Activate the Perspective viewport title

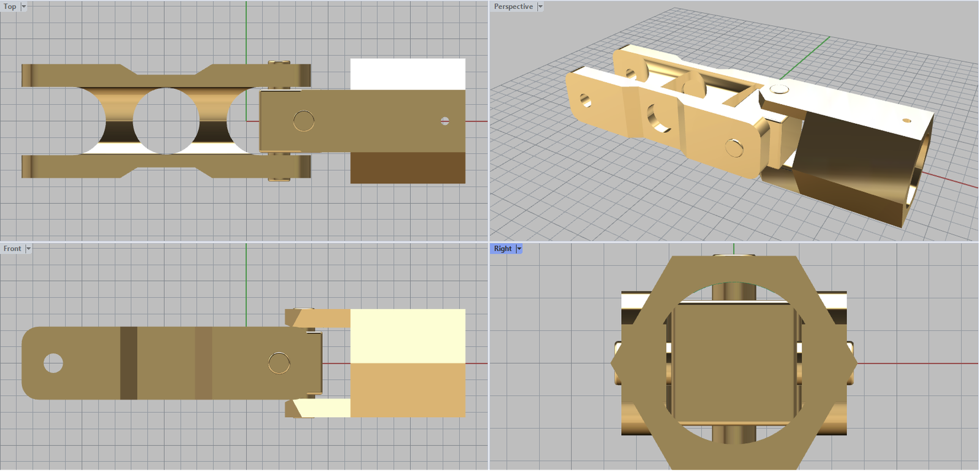513,7
